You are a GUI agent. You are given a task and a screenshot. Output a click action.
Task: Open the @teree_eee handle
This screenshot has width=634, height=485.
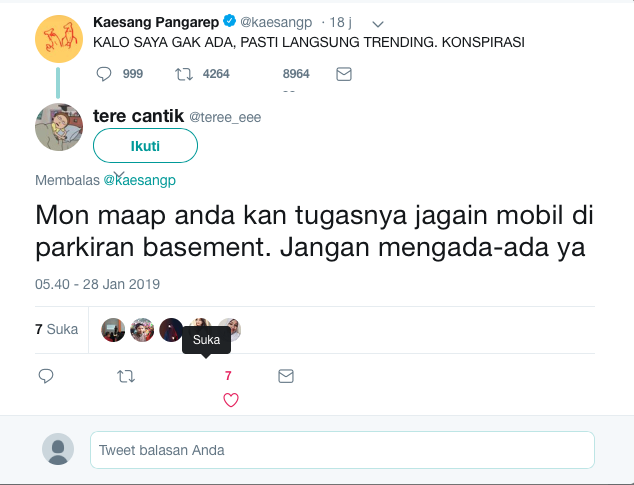[x=225, y=117]
